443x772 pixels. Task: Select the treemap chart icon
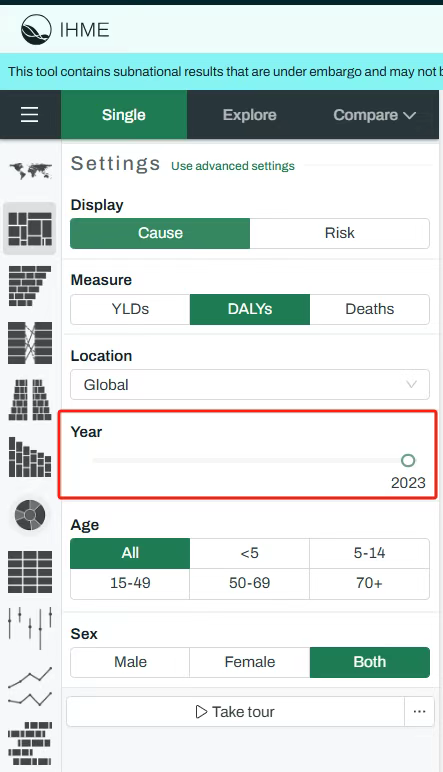30,229
